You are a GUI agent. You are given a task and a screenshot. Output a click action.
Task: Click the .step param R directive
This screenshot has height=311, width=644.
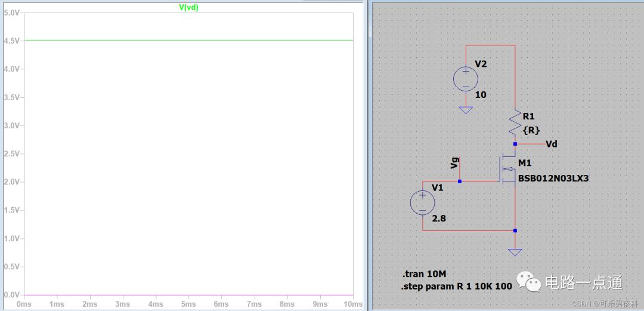[x=456, y=287]
